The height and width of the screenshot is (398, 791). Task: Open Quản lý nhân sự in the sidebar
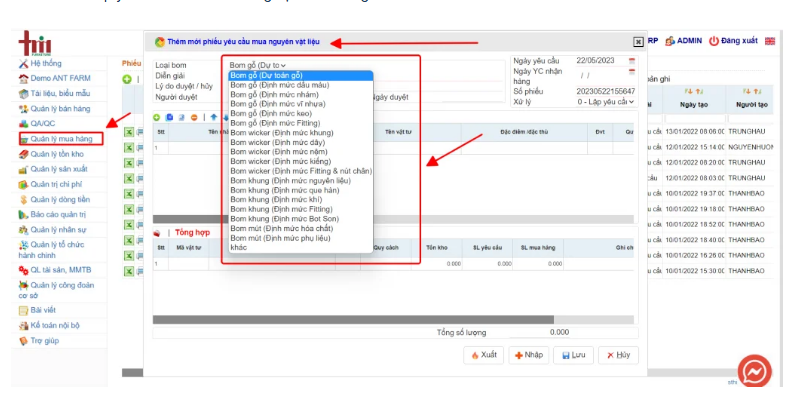[x=58, y=230]
